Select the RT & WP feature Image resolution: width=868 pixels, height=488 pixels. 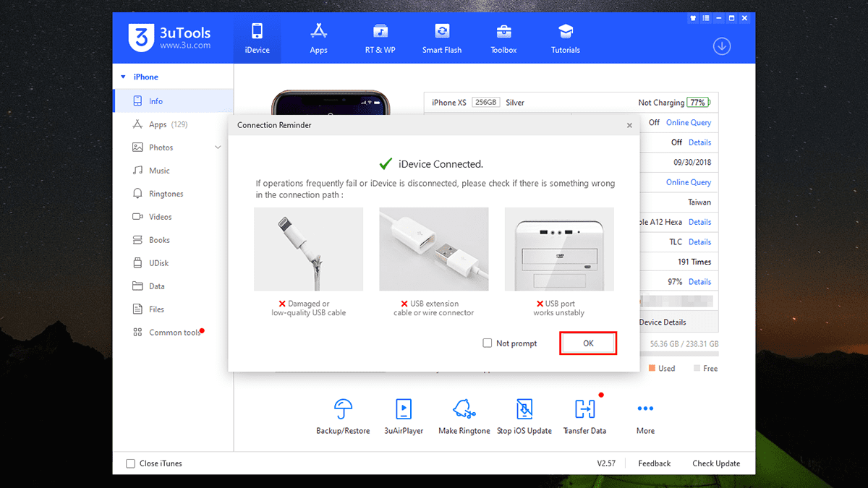[380, 38]
